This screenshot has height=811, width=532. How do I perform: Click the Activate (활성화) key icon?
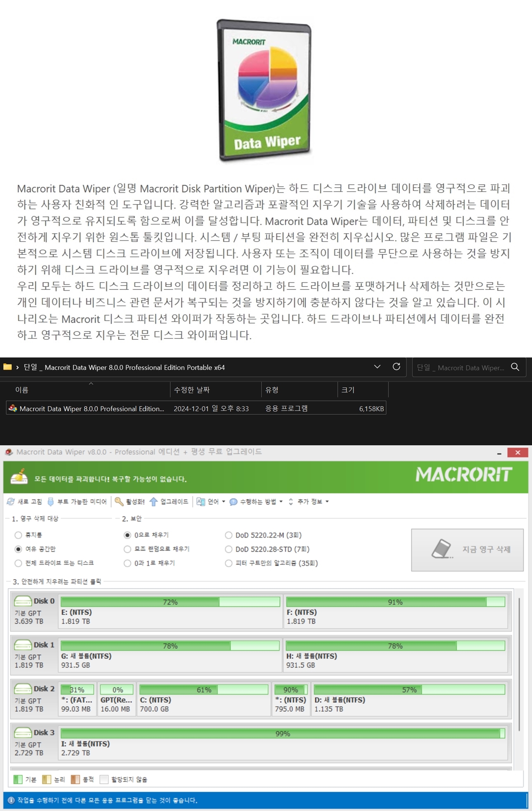[119, 501]
